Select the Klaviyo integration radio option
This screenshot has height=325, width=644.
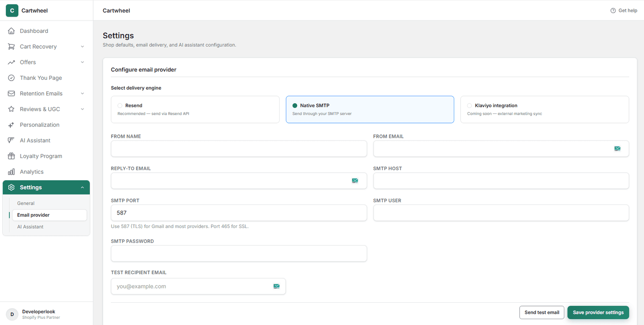470,106
